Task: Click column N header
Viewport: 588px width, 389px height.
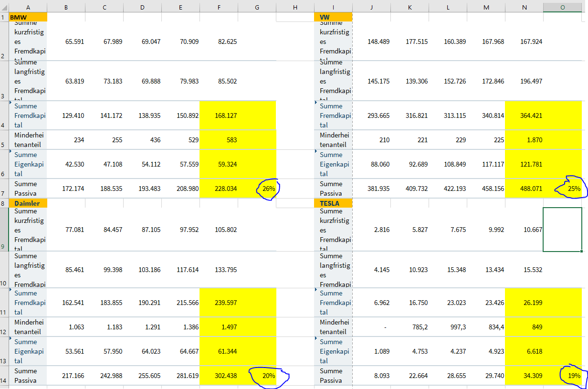Action: [x=524, y=7]
